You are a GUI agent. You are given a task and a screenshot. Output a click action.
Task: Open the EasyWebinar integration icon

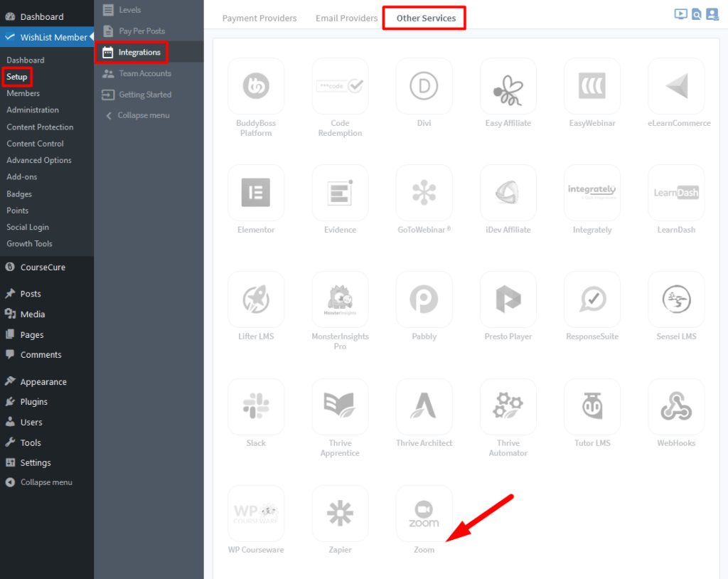tap(592, 86)
